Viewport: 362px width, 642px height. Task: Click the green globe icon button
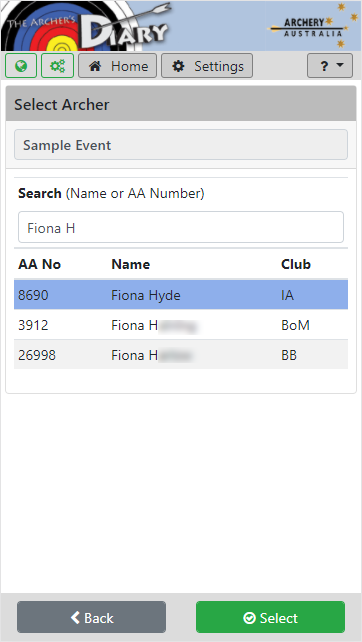pos(21,66)
